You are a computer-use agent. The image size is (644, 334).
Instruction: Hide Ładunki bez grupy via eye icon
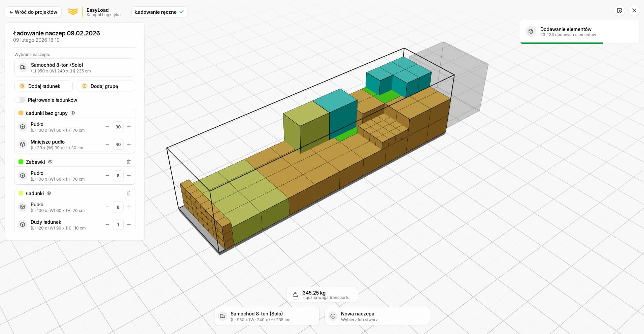tap(73, 113)
